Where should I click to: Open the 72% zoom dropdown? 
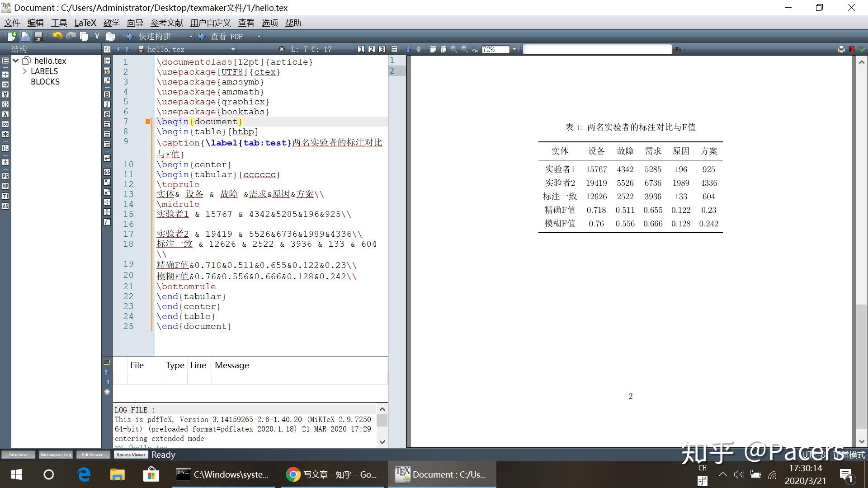pyautogui.click(x=514, y=49)
